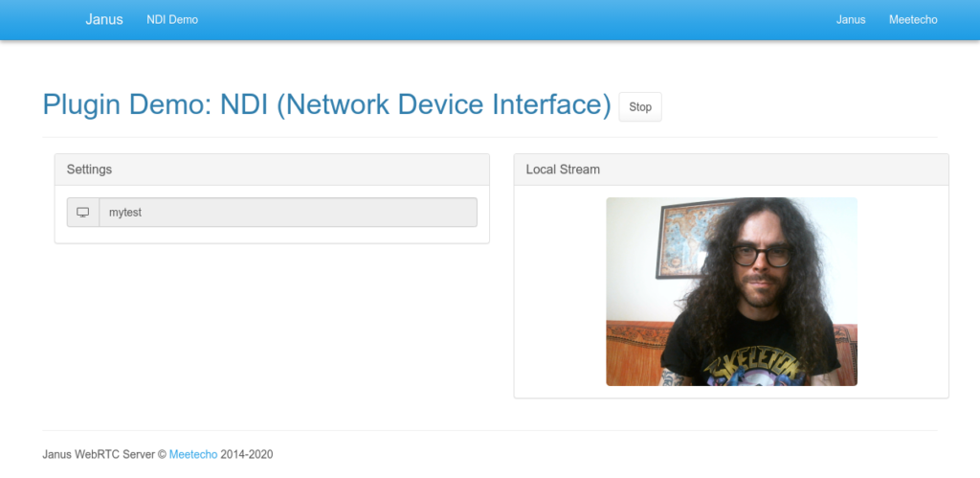Image resolution: width=980 pixels, height=478 pixels.
Task: Click the "2014-2020" footer year text
Action: pyautogui.click(x=247, y=454)
